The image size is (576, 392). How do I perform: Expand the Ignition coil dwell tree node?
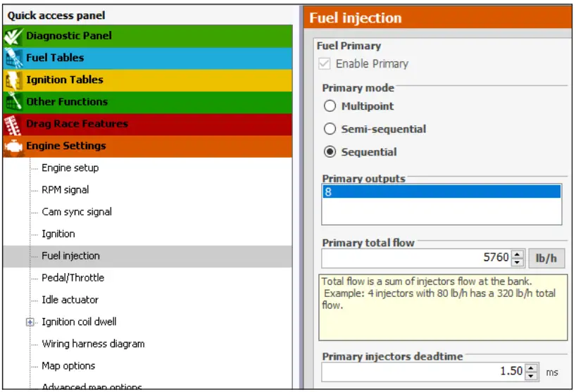30,322
